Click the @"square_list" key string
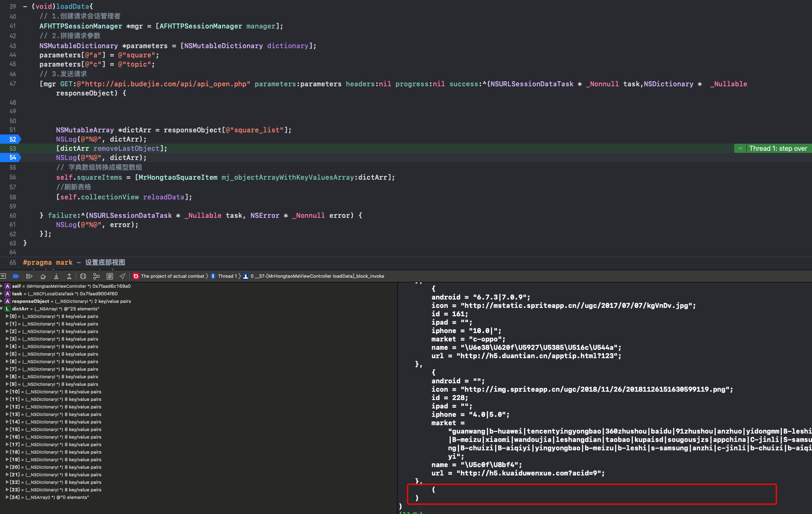 255,130
